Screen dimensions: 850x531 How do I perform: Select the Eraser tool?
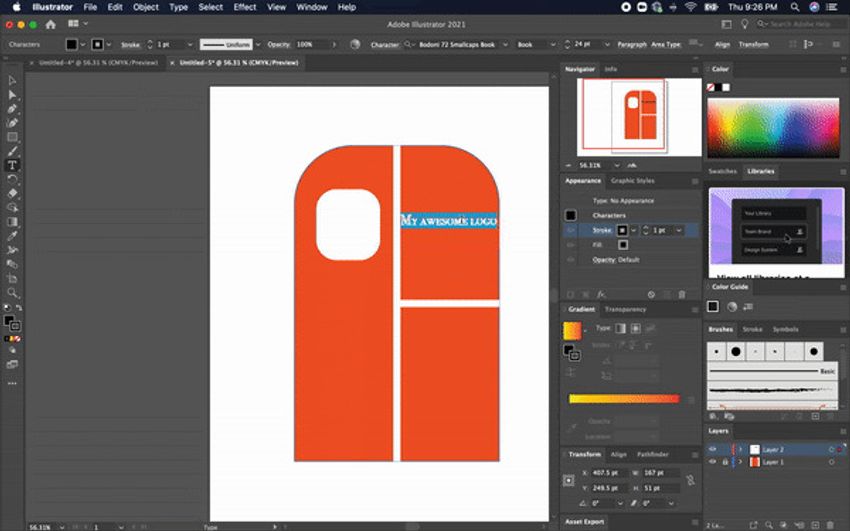click(x=12, y=193)
